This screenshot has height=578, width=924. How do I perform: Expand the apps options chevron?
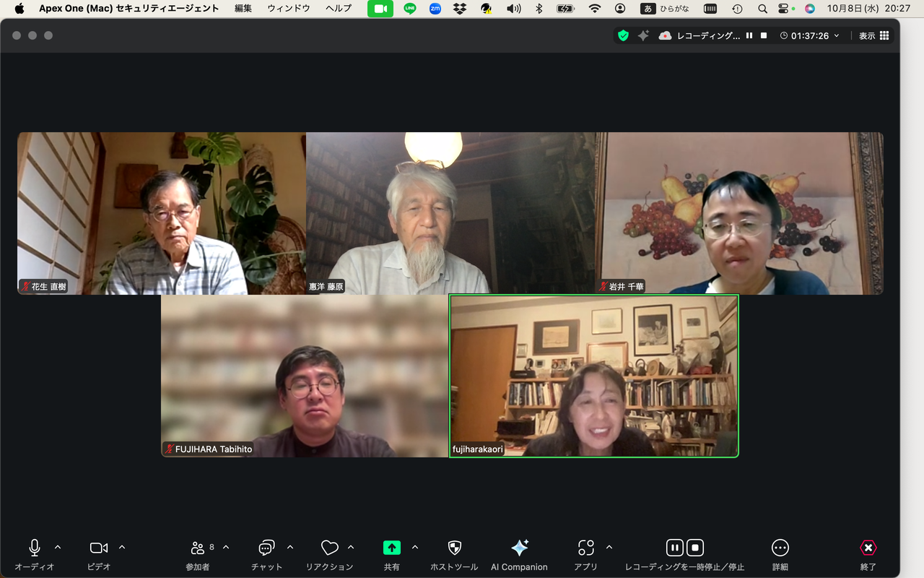point(609,547)
